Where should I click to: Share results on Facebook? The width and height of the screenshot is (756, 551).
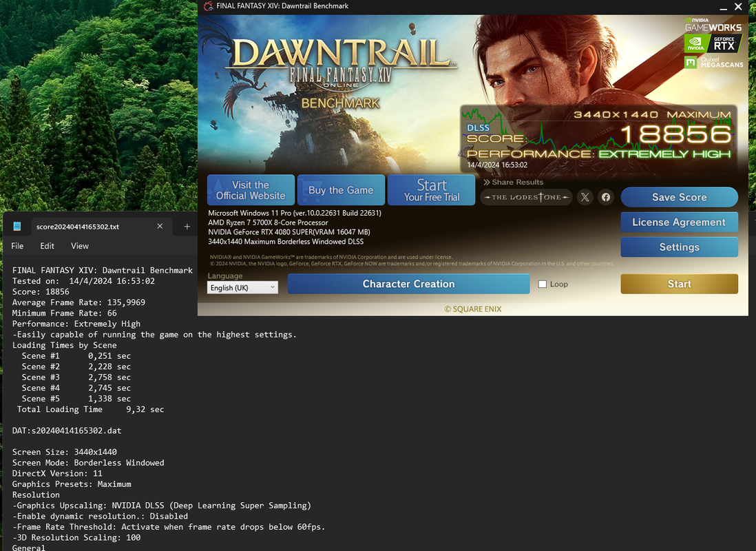606,197
